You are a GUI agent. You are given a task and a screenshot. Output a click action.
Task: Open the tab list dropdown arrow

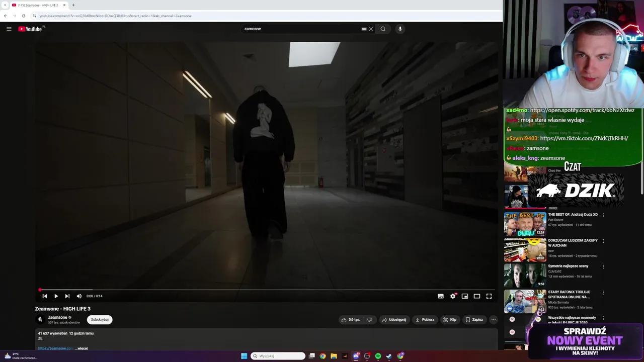tap(5, 5)
